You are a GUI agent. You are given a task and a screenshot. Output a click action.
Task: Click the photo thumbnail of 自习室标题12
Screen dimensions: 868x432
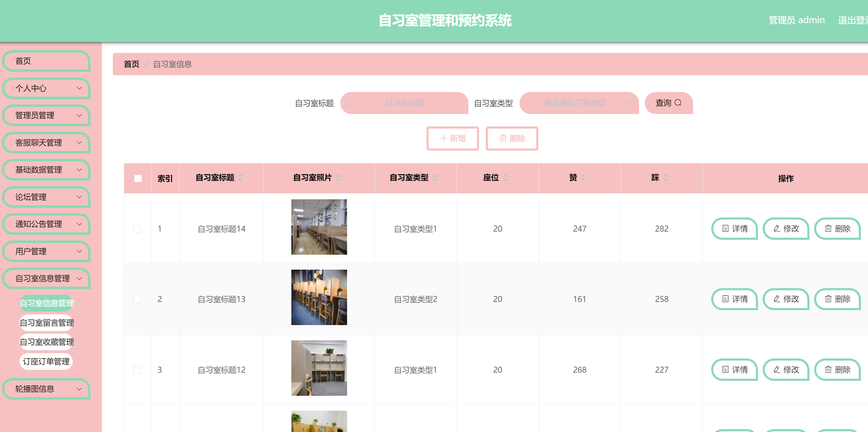pos(319,368)
